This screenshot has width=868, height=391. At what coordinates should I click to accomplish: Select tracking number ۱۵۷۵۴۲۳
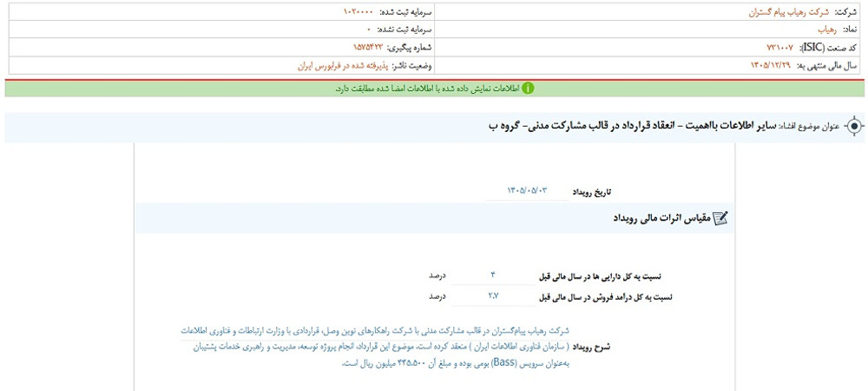pyautogui.click(x=367, y=48)
